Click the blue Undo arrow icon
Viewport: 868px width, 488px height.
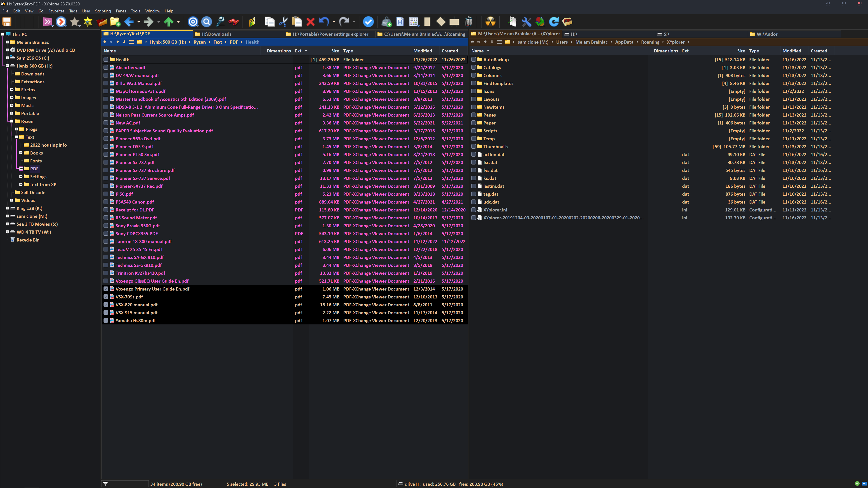[x=324, y=22]
